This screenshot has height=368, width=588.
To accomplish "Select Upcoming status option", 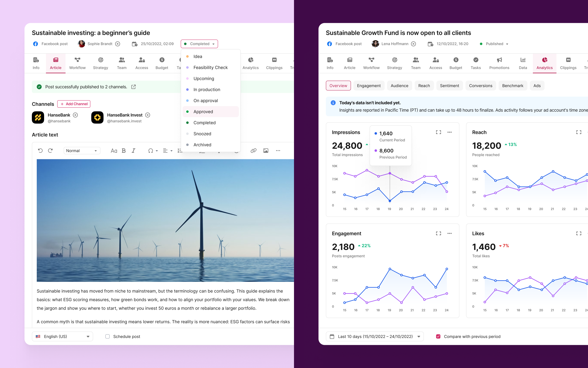I will pos(211,79).
